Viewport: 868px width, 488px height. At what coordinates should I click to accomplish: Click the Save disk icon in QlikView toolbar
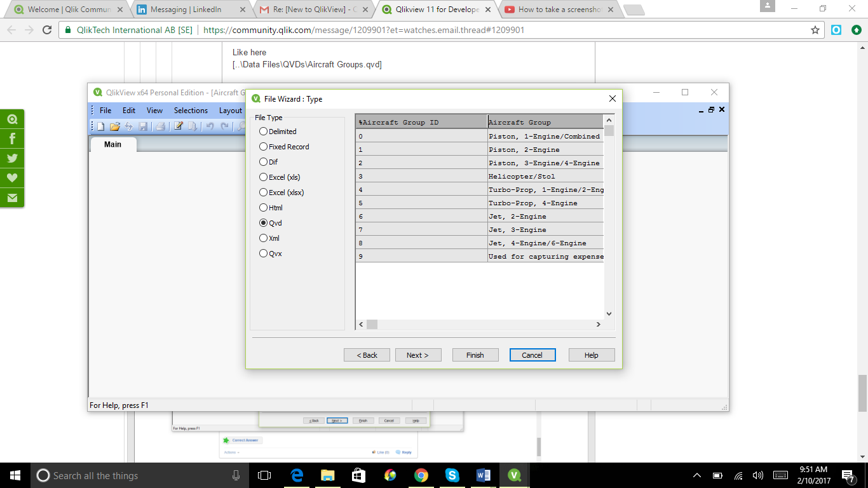[x=144, y=126]
